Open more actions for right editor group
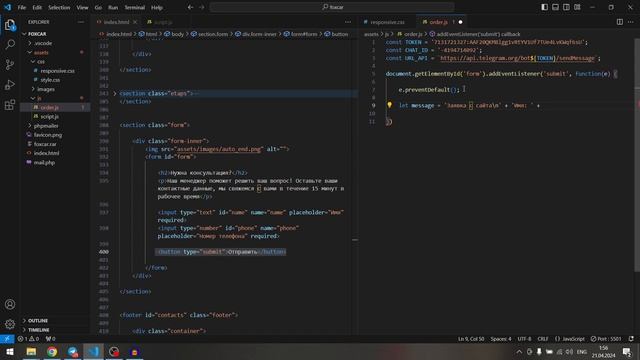640x360 pixels. coord(631,22)
